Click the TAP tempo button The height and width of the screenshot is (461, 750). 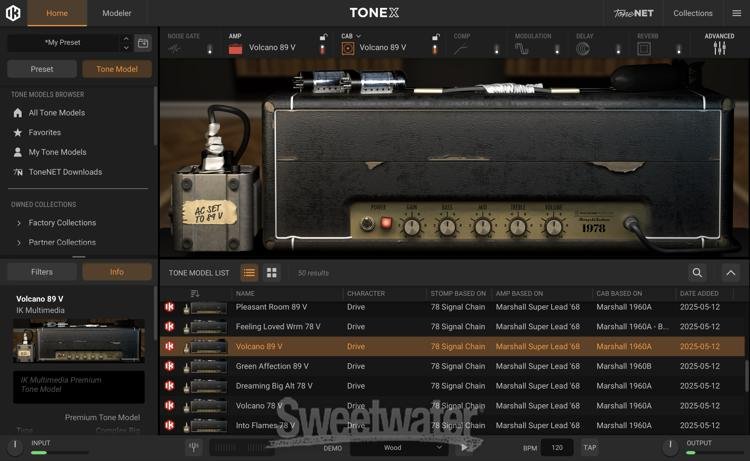[x=590, y=448]
